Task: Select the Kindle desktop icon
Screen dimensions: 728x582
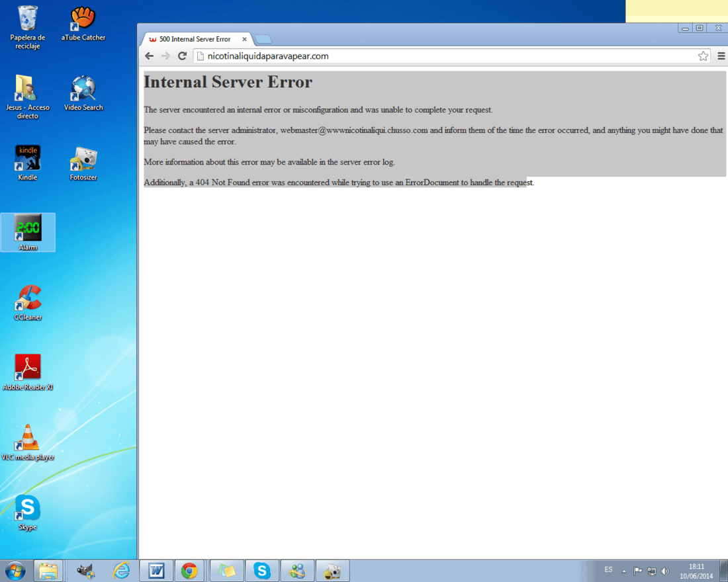Action: click(27, 163)
